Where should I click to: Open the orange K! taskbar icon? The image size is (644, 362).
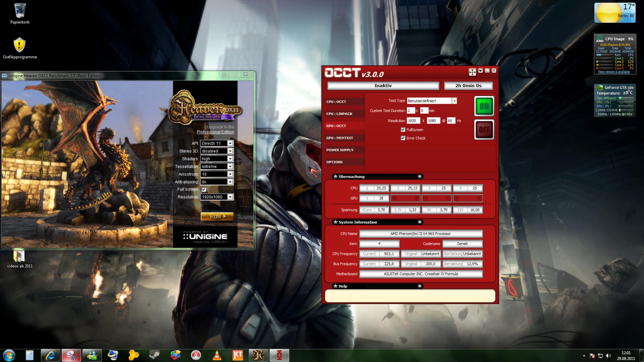(x=238, y=355)
